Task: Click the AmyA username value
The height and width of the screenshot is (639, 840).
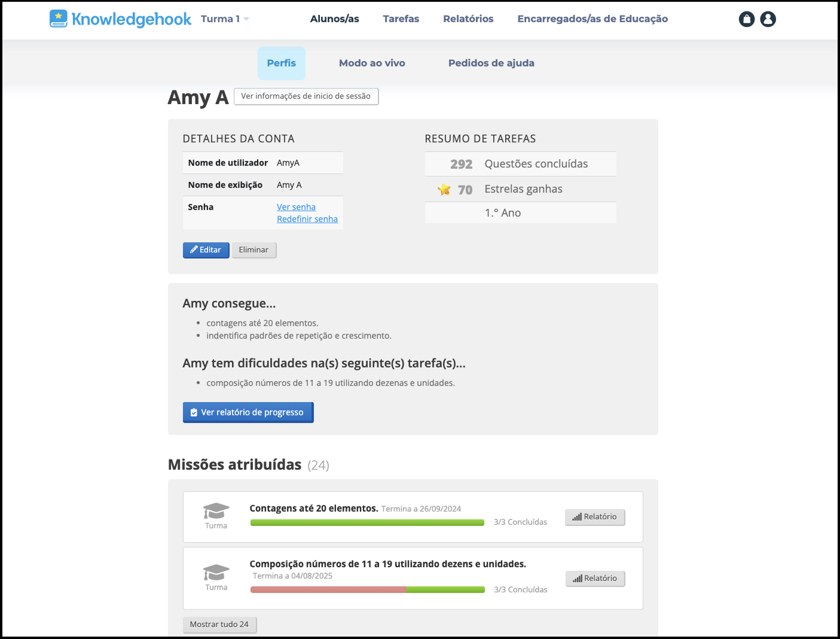Action: tap(288, 163)
